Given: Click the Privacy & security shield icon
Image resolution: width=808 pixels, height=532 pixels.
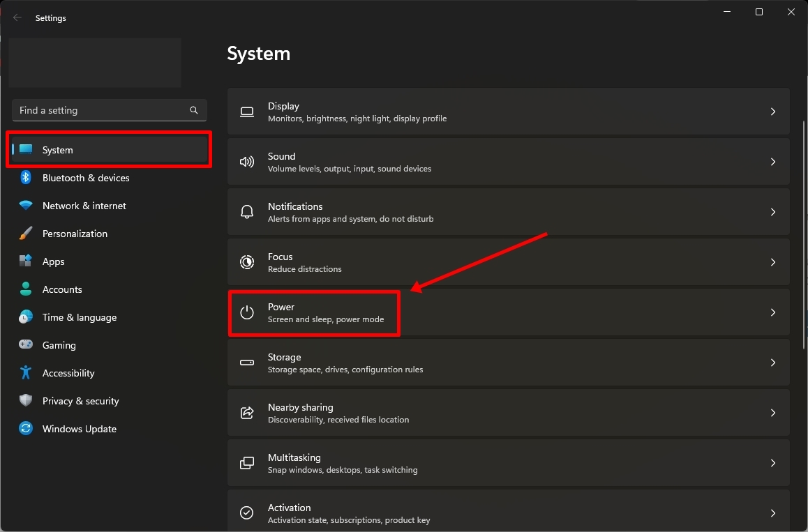Looking at the screenshot, I should tap(26, 400).
